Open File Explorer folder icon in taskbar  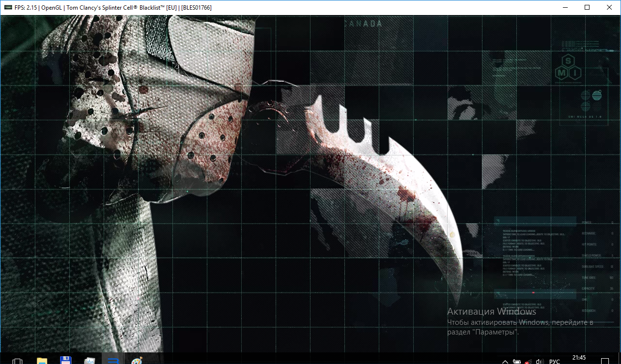coord(42,361)
